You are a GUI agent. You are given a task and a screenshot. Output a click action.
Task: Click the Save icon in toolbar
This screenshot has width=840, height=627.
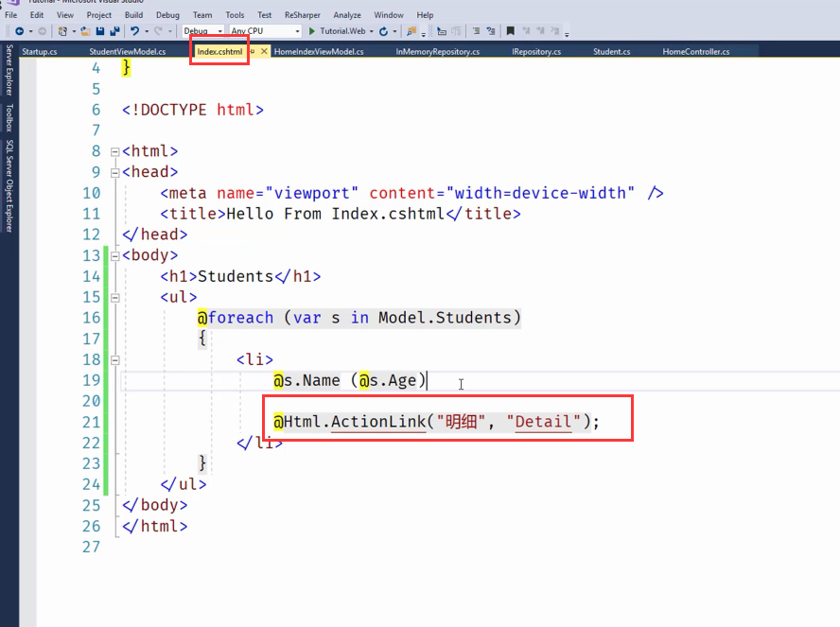tap(99, 31)
